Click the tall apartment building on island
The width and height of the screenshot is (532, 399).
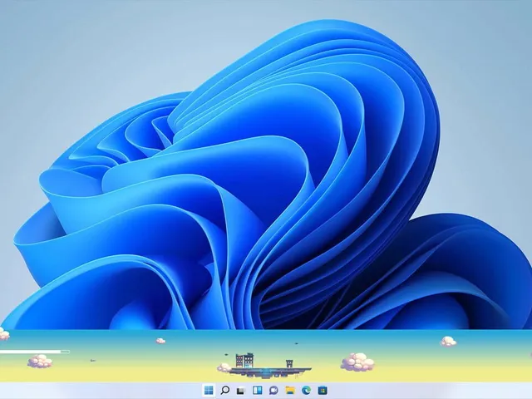pos(244,360)
